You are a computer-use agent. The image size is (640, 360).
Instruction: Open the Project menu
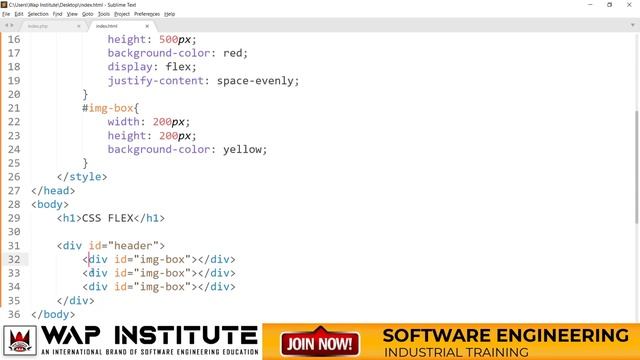pyautogui.click(x=122, y=14)
